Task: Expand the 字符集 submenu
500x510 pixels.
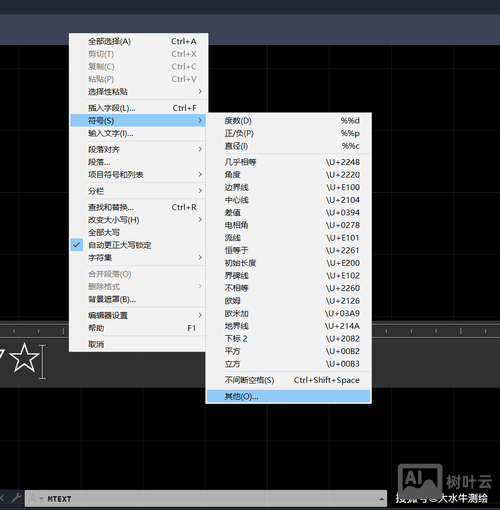Action: coord(138,257)
